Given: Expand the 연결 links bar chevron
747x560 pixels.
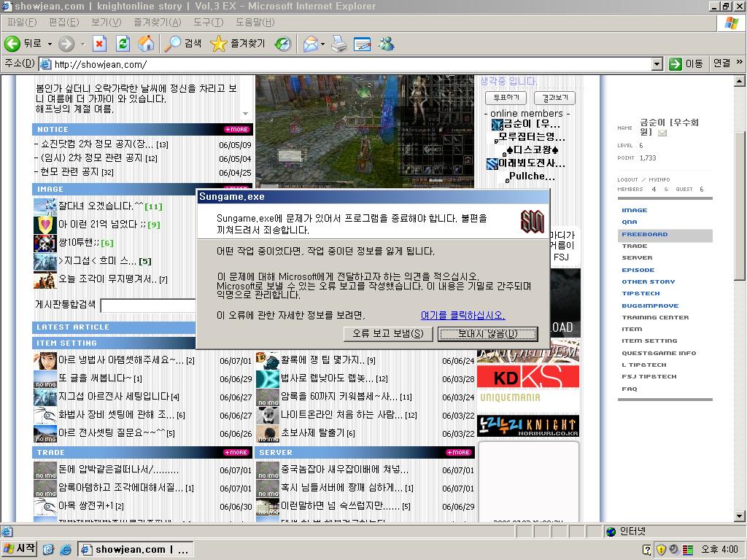Looking at the screenshot, I should 740,62.
